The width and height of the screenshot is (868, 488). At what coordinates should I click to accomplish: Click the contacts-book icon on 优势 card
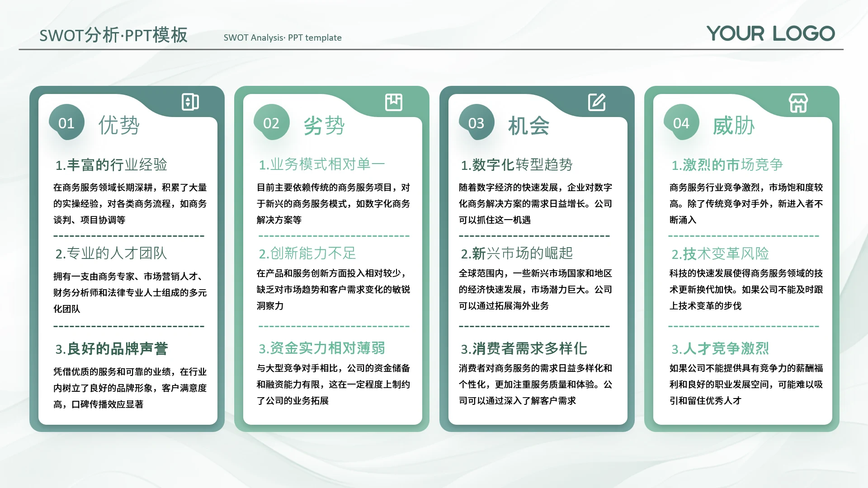point(190,102)
